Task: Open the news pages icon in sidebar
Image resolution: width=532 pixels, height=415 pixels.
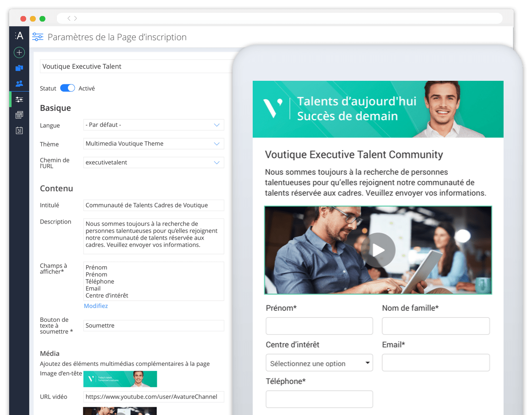Action: click(x=19, y=115)
